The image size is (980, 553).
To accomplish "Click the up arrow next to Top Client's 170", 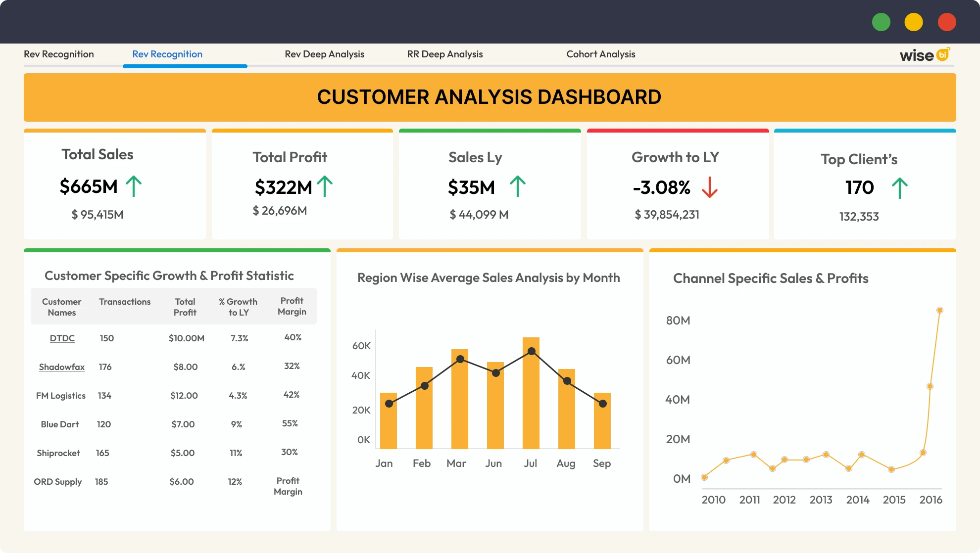I will click(x=900, y=187).
